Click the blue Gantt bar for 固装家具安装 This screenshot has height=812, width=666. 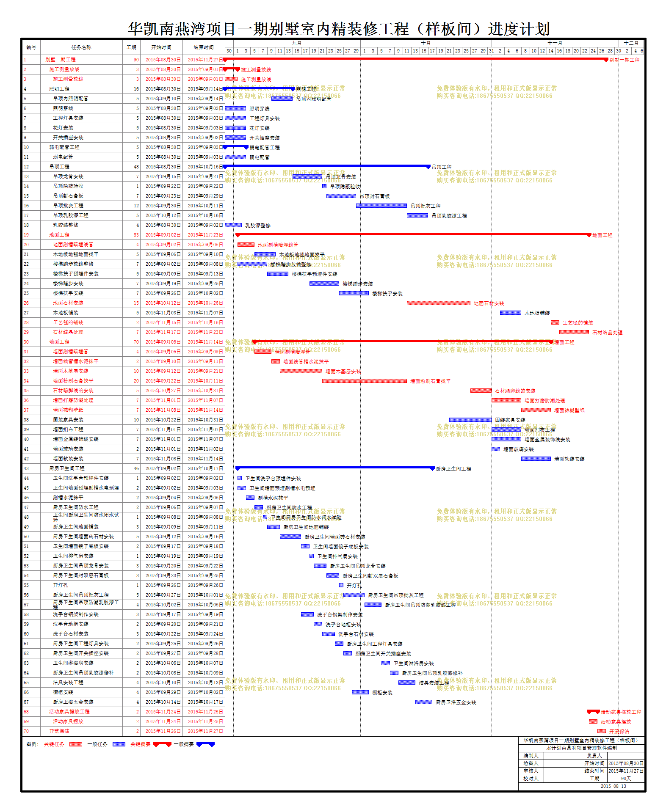coord(470,420)
